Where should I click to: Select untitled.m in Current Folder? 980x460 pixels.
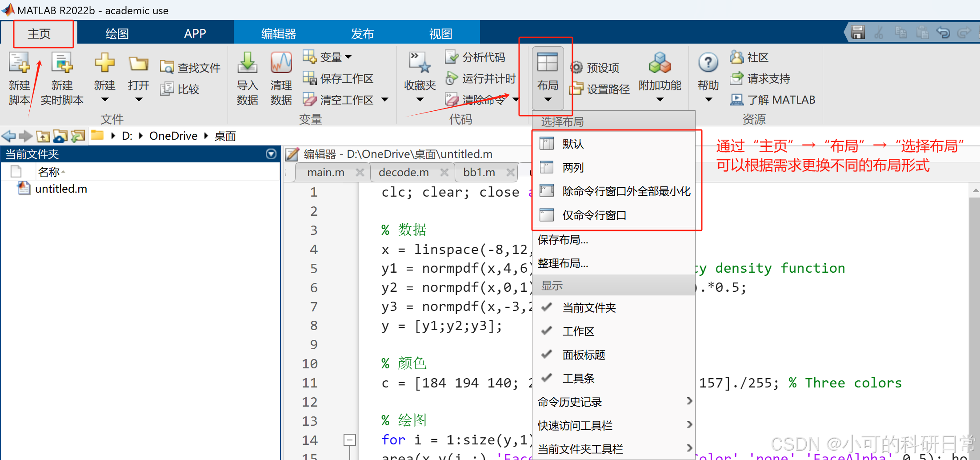[61, 189]
